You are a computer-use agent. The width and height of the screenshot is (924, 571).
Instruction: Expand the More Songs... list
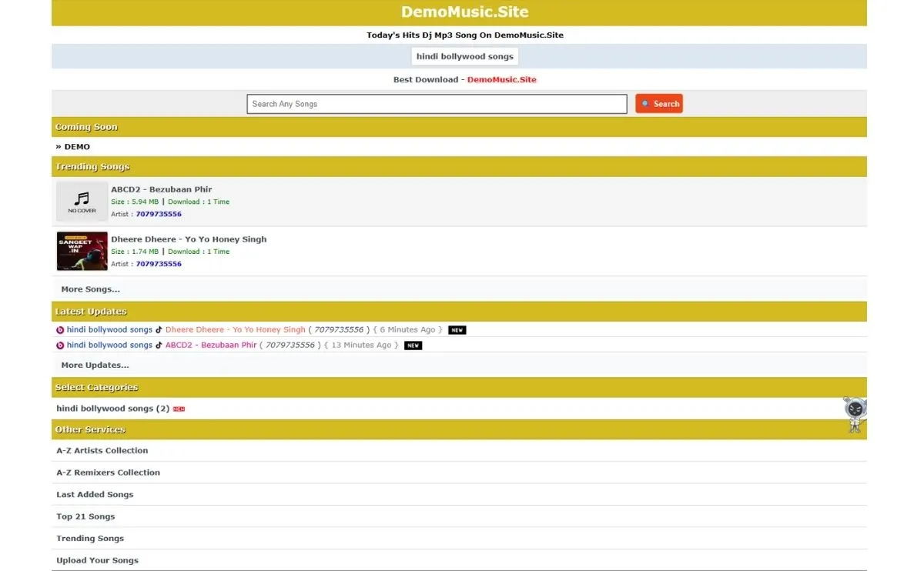click(90, 289)
